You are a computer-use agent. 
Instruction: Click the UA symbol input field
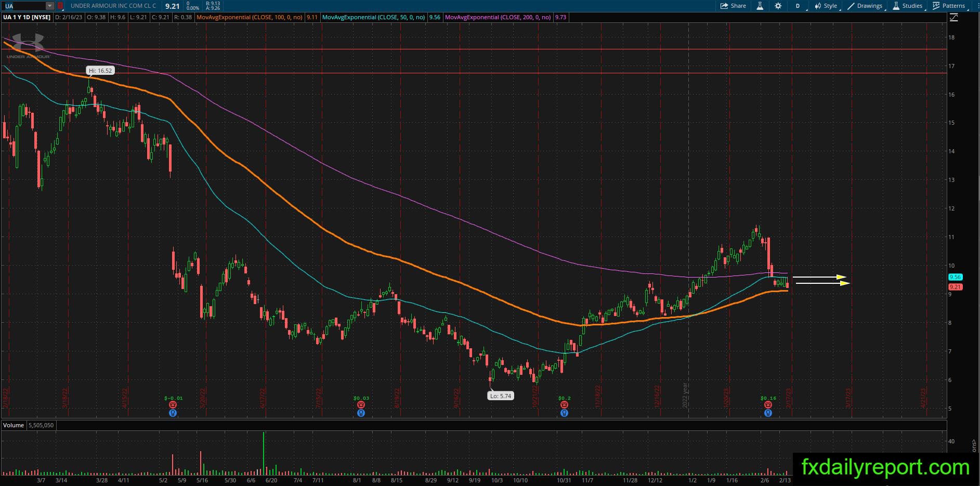[x=24, y=6]
